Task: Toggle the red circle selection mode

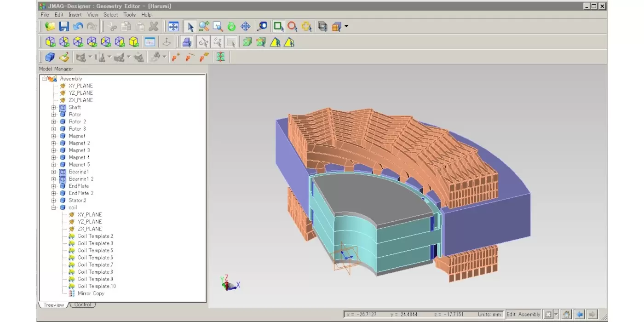Action: click(x=292, y=27)
